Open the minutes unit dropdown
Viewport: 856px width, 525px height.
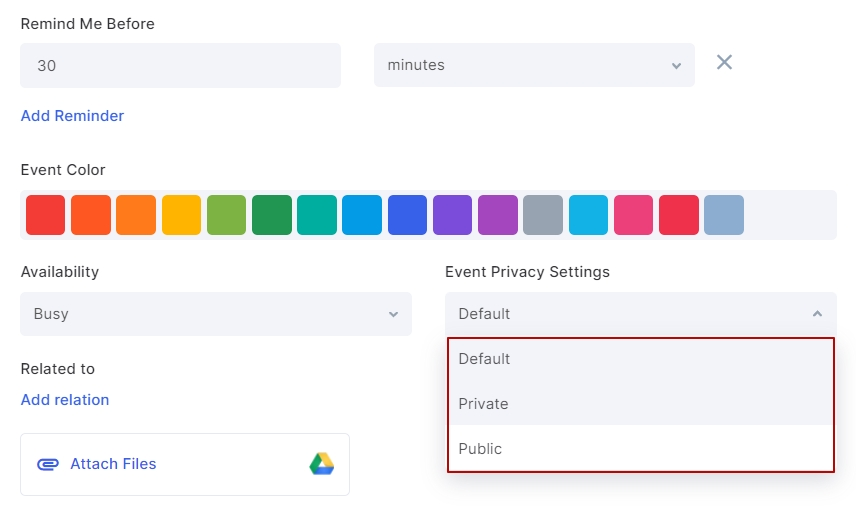click(534, 65)
